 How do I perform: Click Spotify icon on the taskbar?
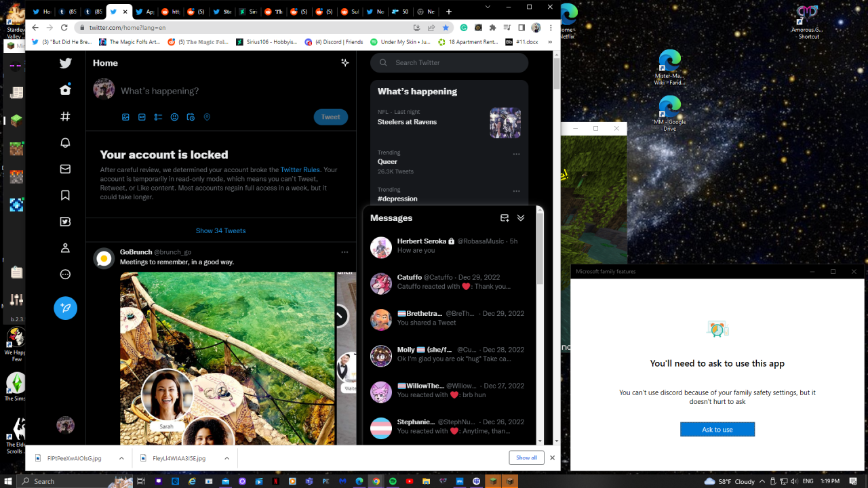coord(393,481)
